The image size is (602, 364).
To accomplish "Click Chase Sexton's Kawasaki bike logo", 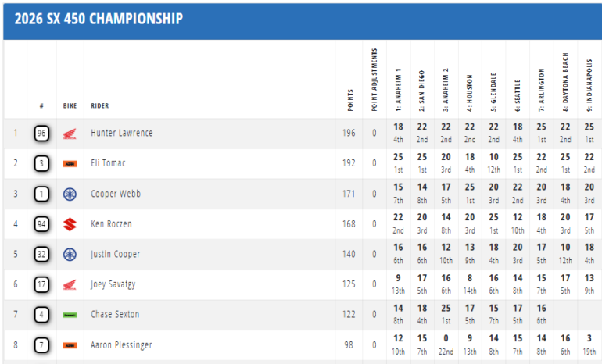I will [70, 315].
